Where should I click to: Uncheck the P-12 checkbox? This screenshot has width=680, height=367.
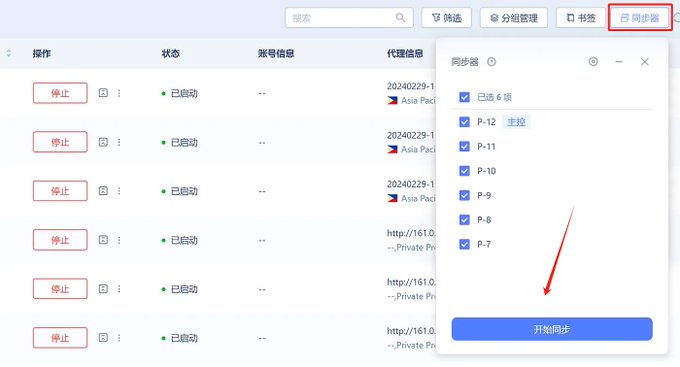click(x=464, y=121)
